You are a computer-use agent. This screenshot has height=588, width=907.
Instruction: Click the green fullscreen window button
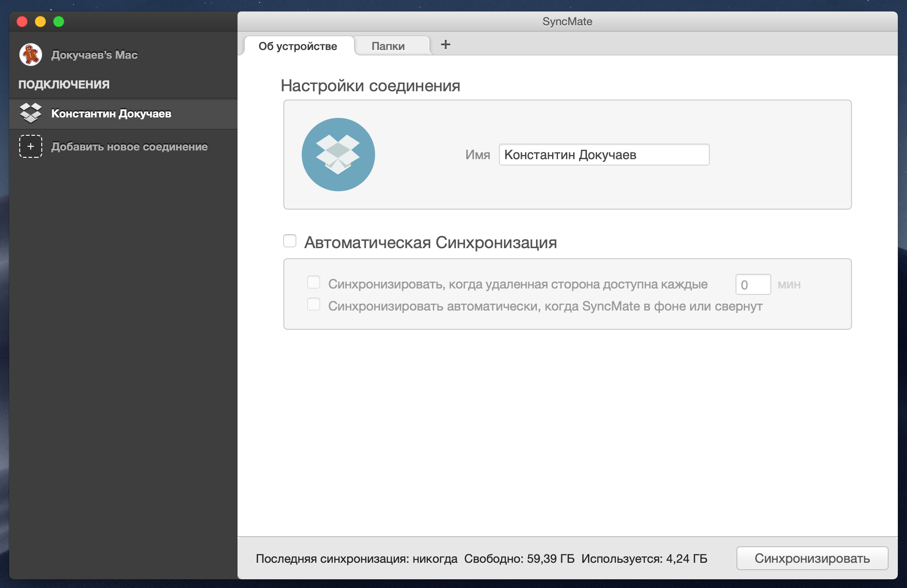pyautogui.click(x=59, y=22)
